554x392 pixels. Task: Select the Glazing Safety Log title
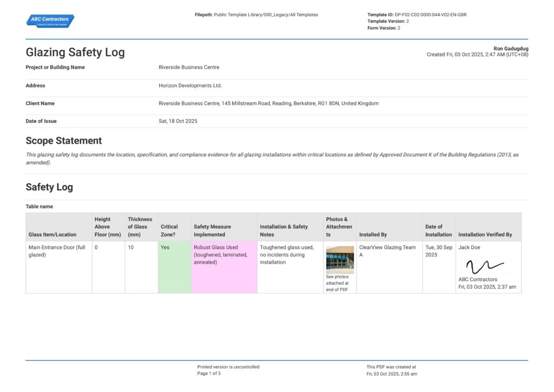[x=75, y=52]
